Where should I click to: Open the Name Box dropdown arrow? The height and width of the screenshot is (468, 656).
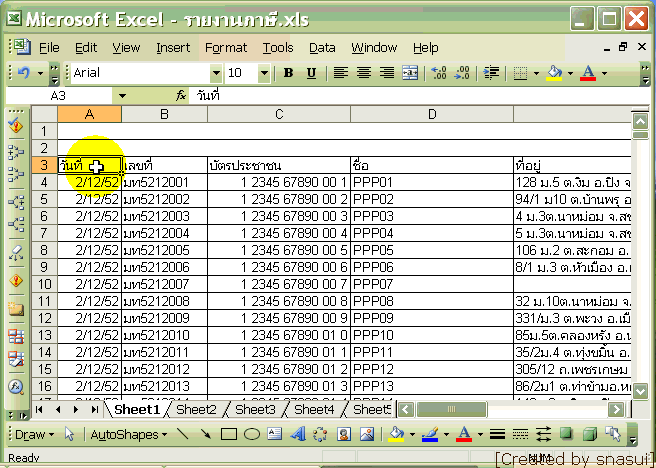[122, 96]
